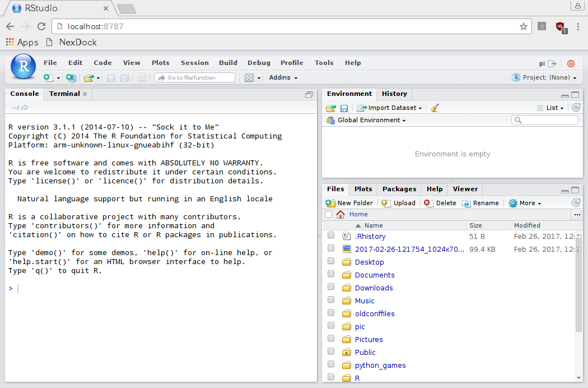This screenshot has width=588, height=388.
Task: Switch to the Packages tab
Action: (399, 189)
